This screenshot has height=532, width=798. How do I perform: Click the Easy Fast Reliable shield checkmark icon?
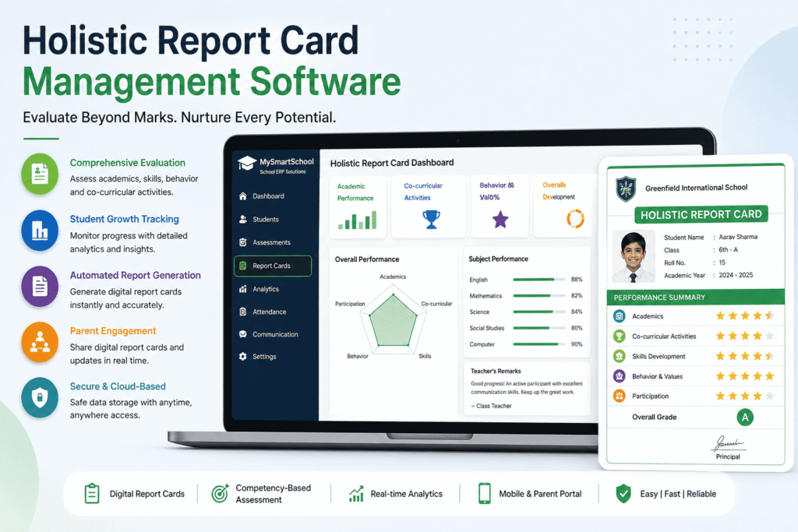click(x=623, y=493)
